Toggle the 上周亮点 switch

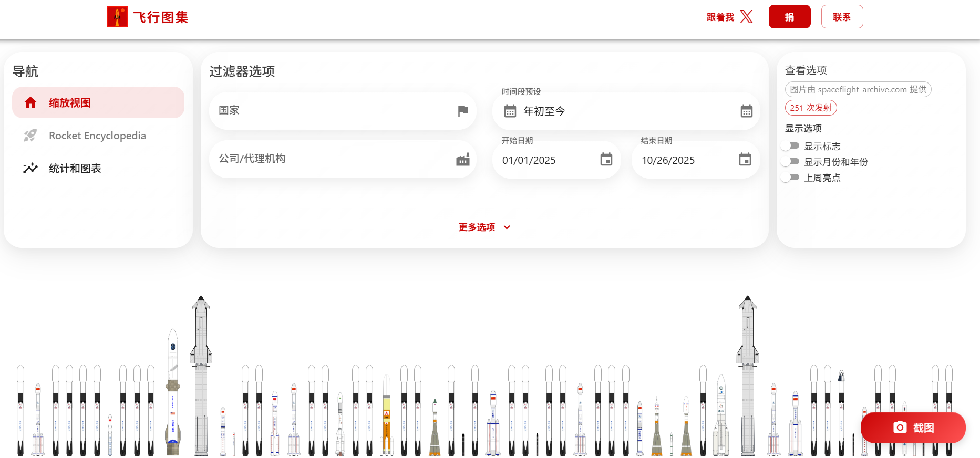(x=790, y=178)
